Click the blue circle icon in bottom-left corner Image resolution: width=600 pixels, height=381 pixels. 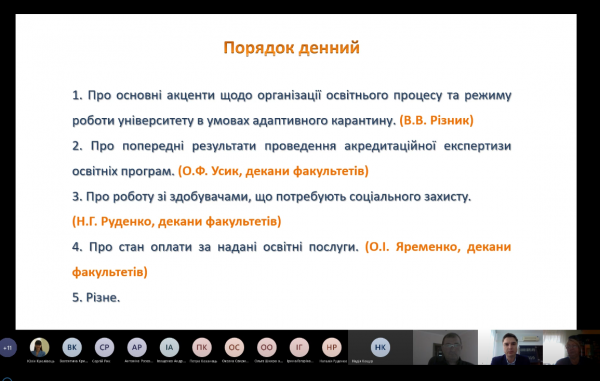pos(7,379)
